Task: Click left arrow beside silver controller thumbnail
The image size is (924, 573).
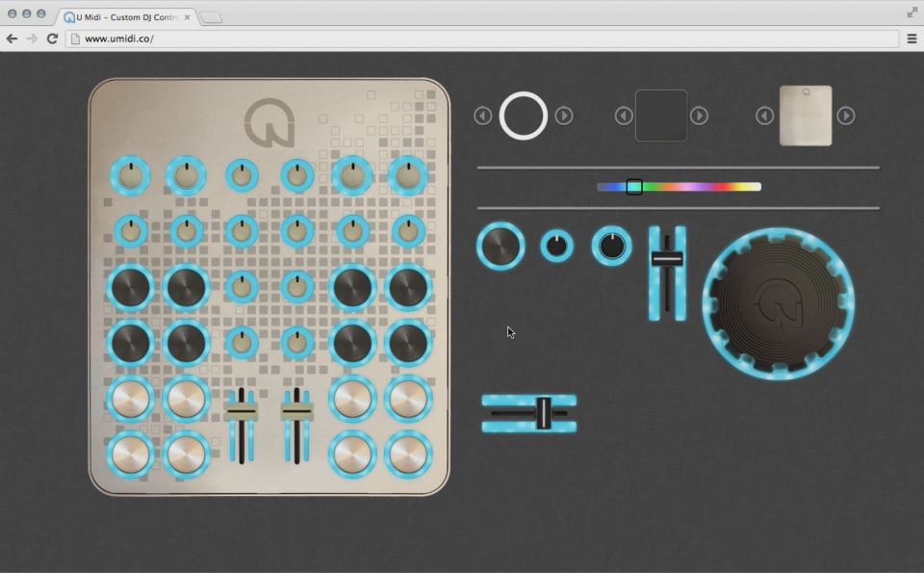Action: (764, 116)
